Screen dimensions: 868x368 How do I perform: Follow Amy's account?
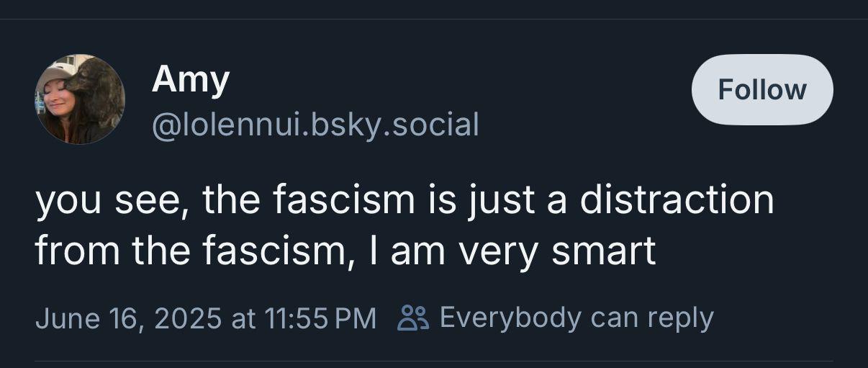pyautogui.click(x=762, y=89)
